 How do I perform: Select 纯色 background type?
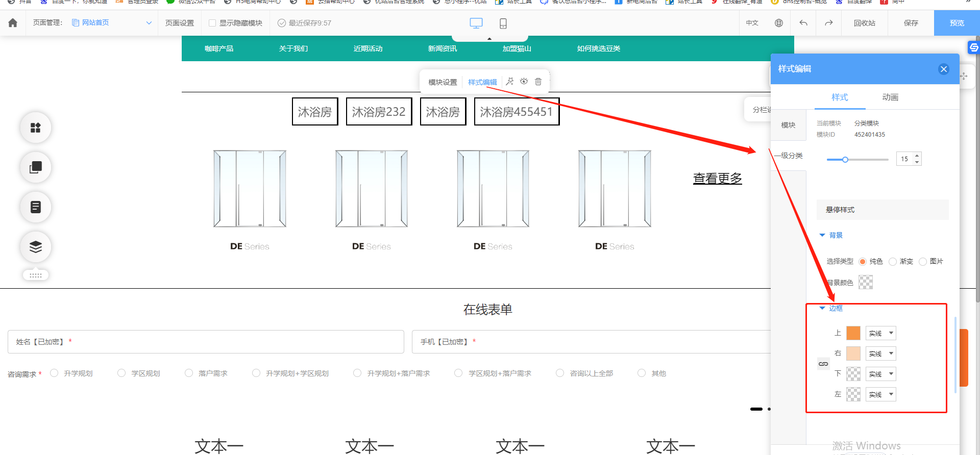point(863,262)
